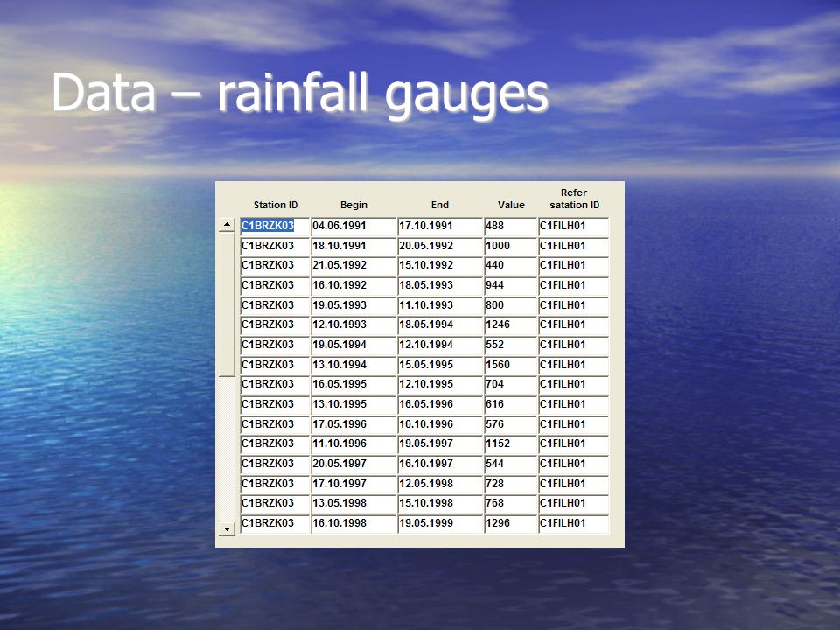
Task: Click the Begin cell 17.05.1996
Action: [x=353, y=424]
